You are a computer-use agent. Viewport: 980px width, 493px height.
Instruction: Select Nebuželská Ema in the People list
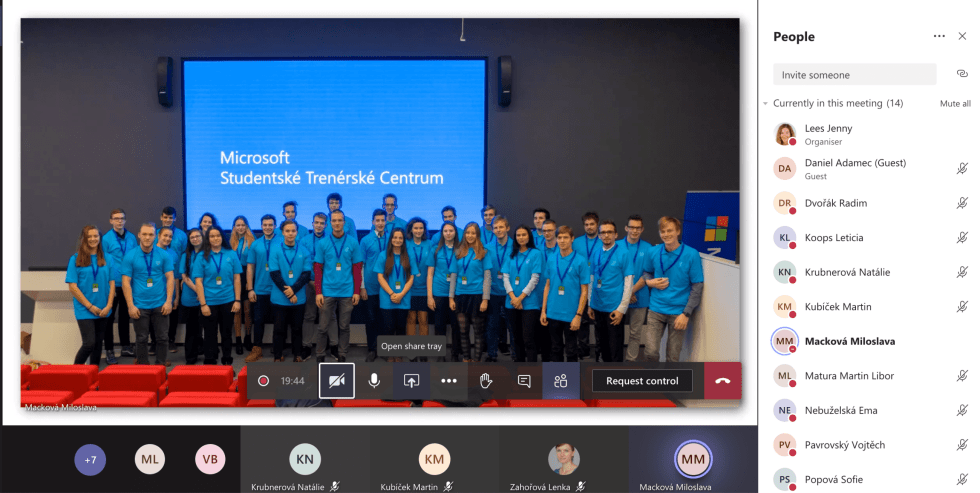click(870, 411)
